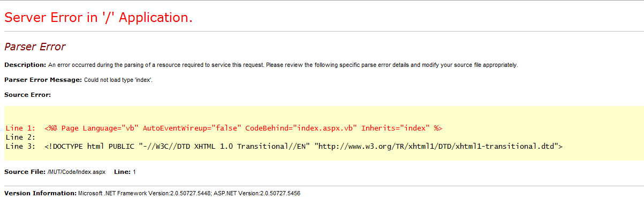
Task: Click the Page Language="vb" attribute text
Action: (x=100, y=128)
